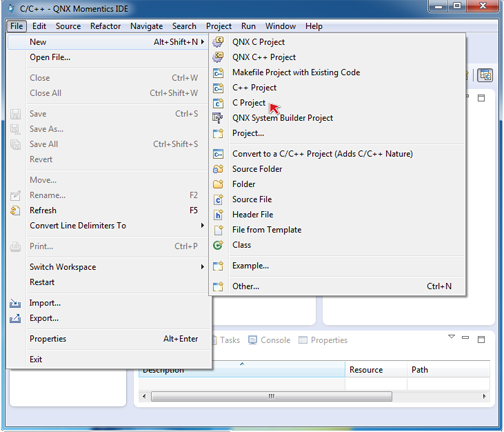Maximize the bottom Problems panel
The image size is (504, 432).
click(x=481, y=339)
